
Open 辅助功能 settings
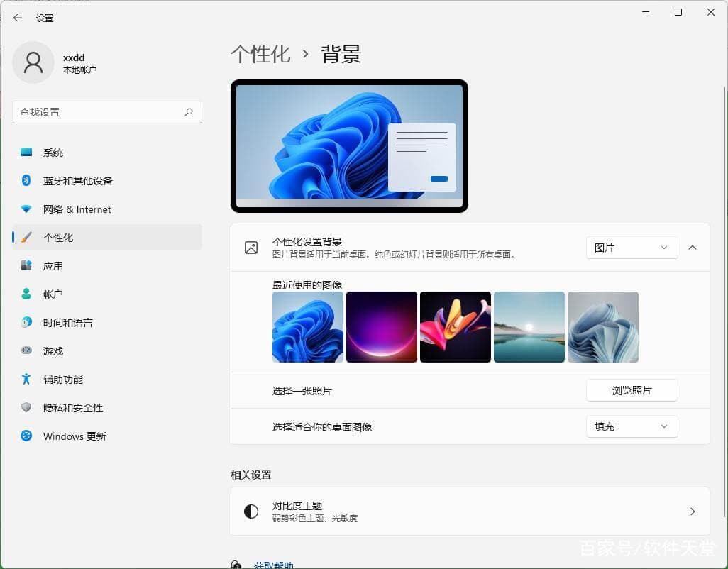click(107, 379)
